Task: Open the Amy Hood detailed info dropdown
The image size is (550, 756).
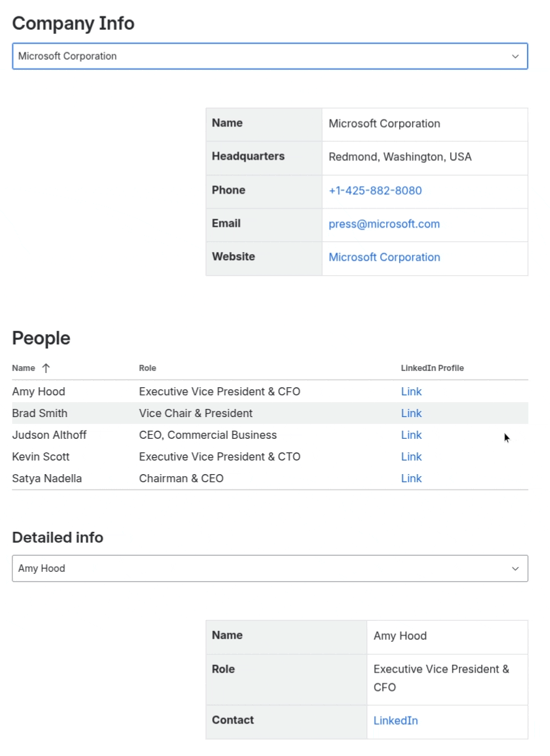Action: point(270,569)
